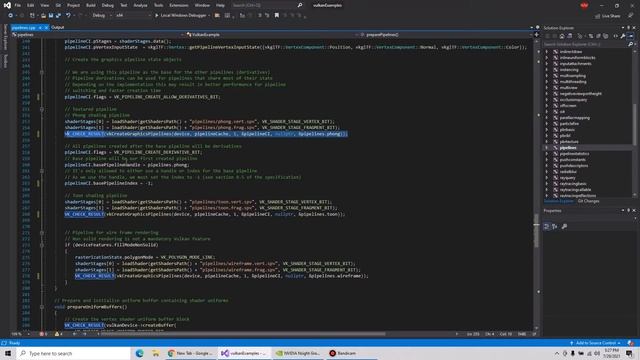Click the Solution Explorer Home icon
This screenshot has width=640, height=360.
point(562,36)
